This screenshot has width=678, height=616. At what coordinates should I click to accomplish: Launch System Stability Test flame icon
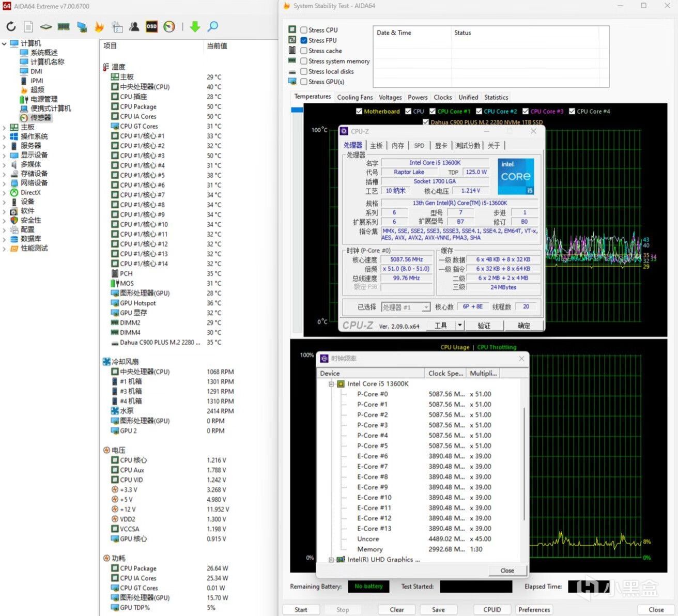click(99, 26)
